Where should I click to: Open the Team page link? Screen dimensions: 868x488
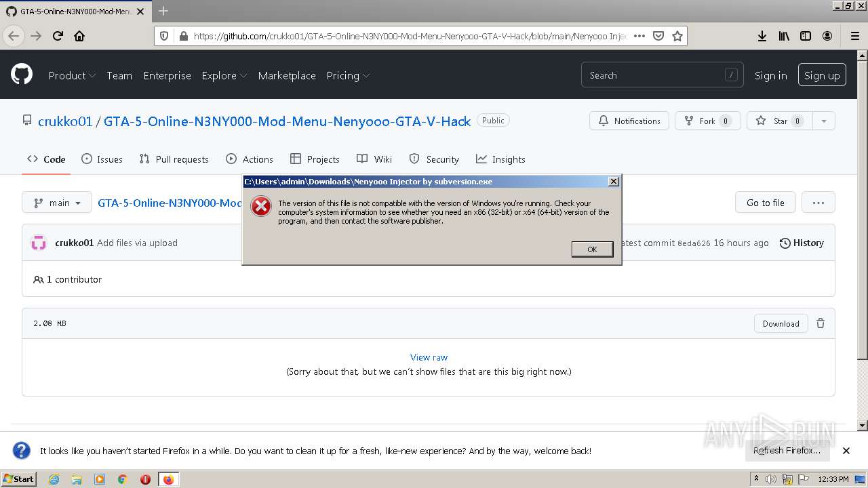click(119, 75)
